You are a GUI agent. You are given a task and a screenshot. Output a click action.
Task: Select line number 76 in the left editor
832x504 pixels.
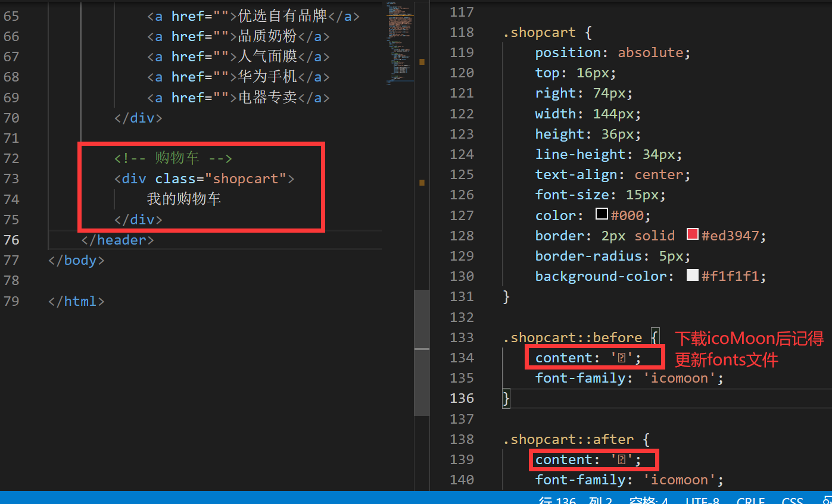(11, 240)
